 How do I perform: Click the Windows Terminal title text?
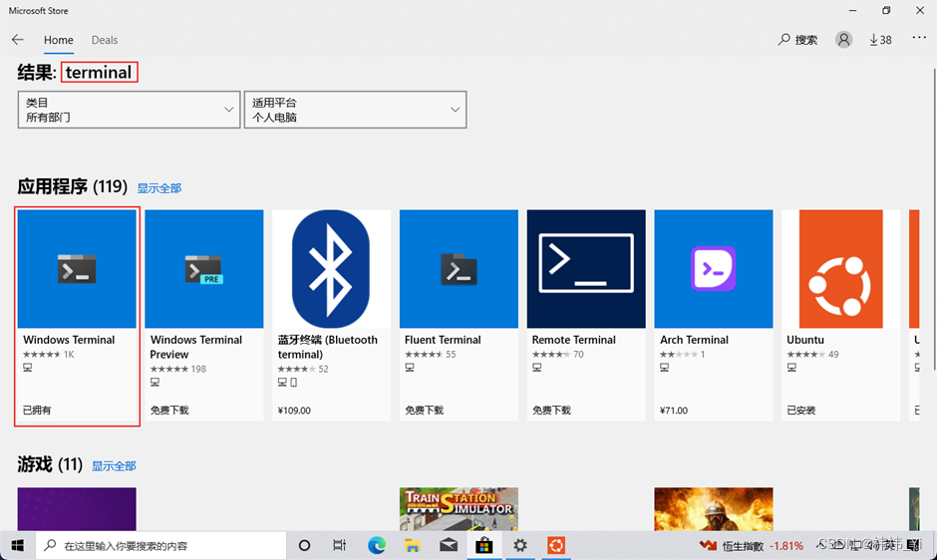coord(69,340)
